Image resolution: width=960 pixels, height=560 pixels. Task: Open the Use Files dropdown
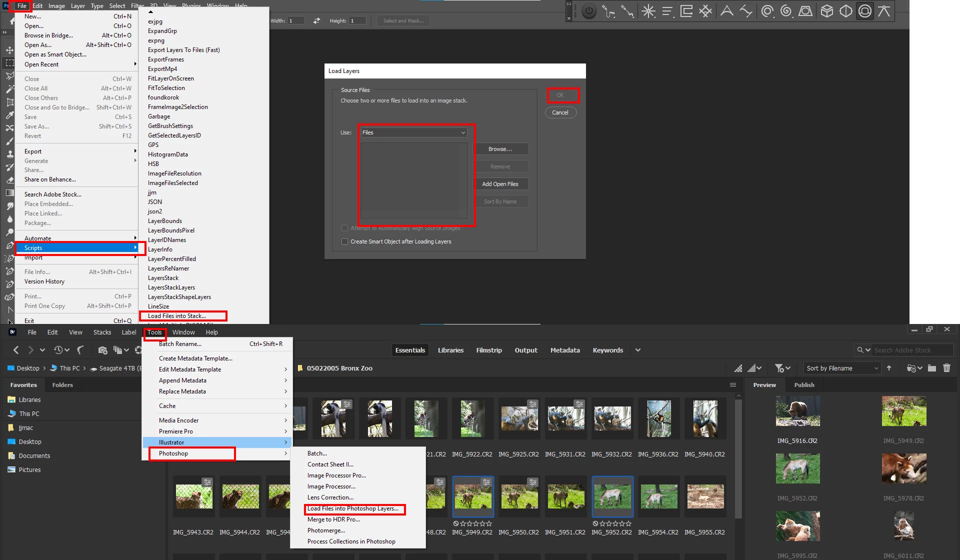414,132
